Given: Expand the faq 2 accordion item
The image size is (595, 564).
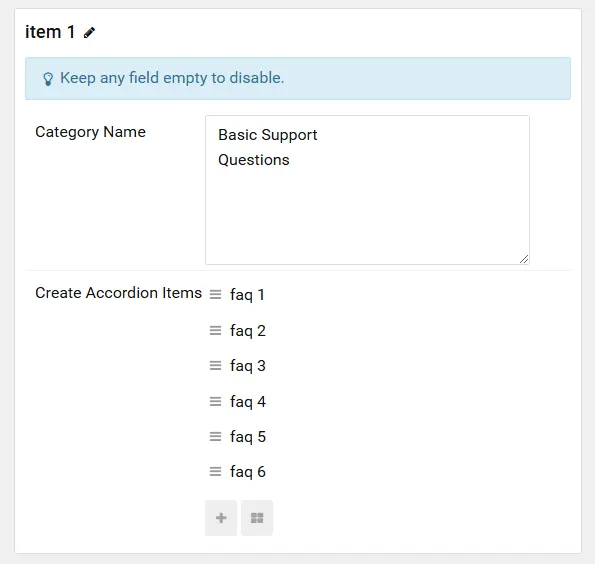Looking at the screenshot, I should pos(247,331).
